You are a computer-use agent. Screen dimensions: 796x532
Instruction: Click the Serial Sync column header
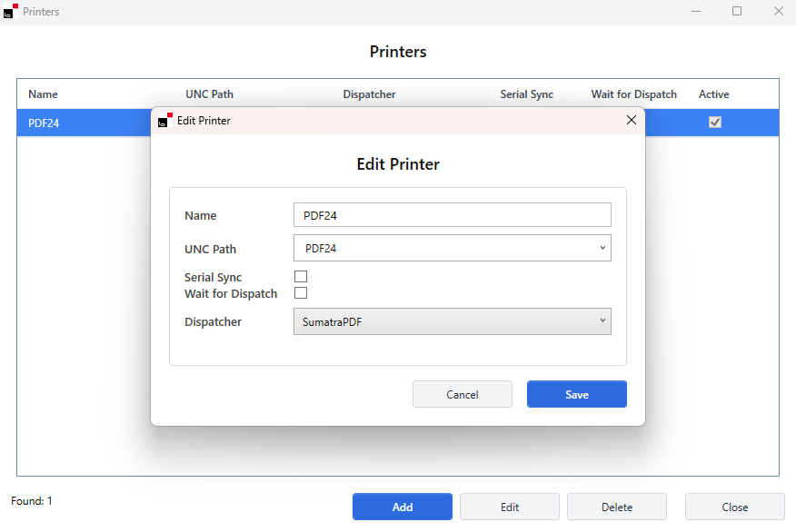coord(526,94)
